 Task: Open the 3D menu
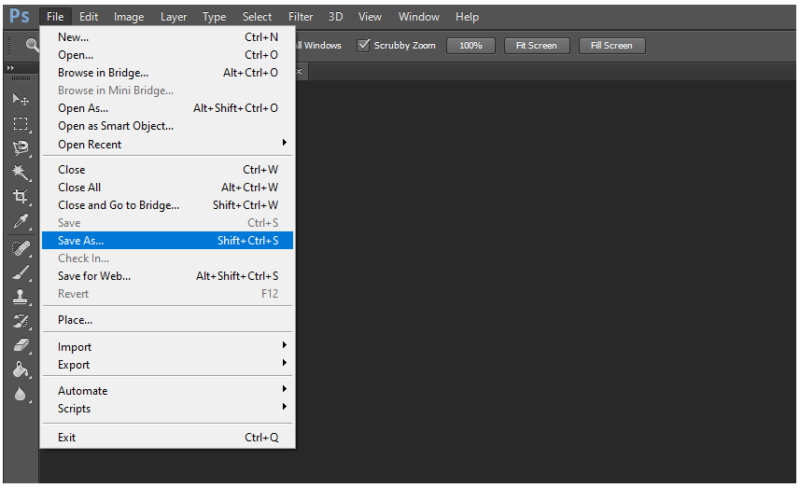(335, 17)
